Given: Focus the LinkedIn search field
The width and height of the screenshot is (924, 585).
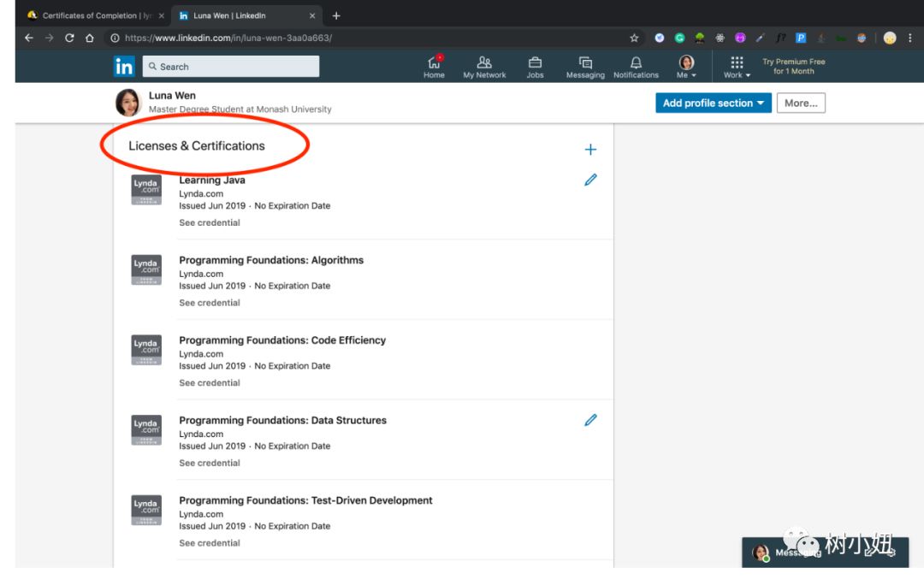Looking at the screenshot, I should pyautogui.click(x=231, y=67).
